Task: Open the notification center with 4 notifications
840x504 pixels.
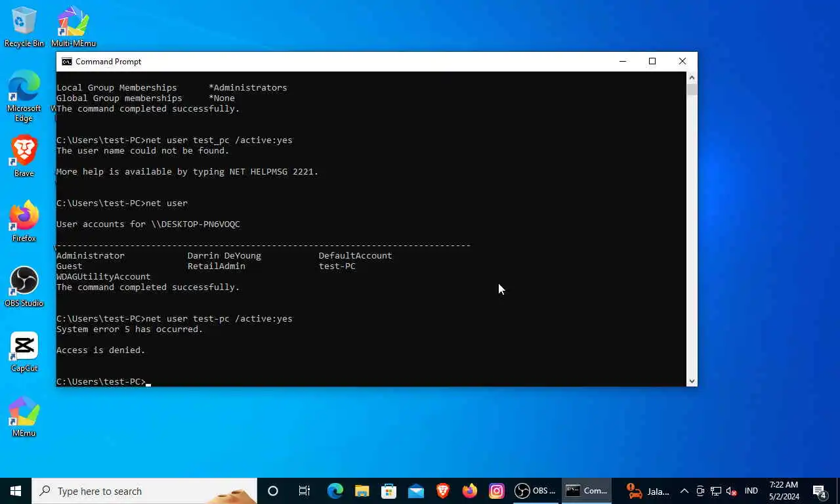Action: (x=820, y=491)
